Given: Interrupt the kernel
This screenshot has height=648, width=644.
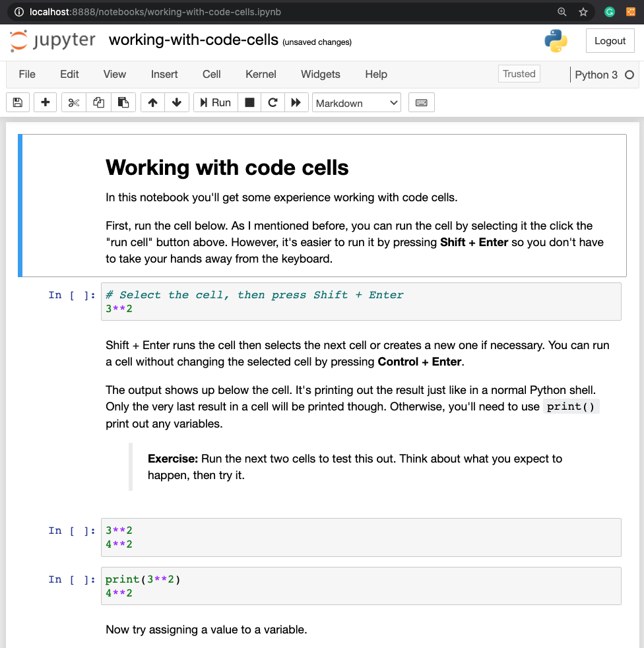Looking at the screenshot, I should pos(249,102).
